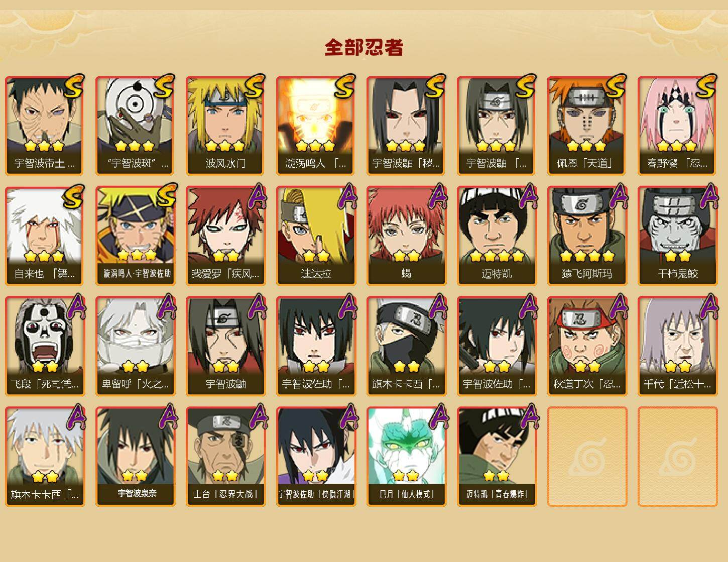Select the 迈特凯 four-star card
Viewport: 728px width, 562px height.
pyautogui.click(x=497, y=236)
